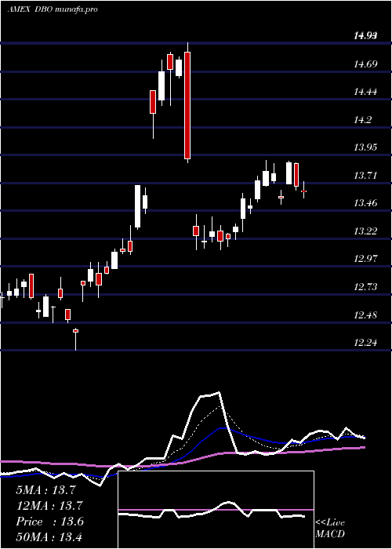Click the '12MA : 13.7' readout
Image resolution: width=392 pixels, height=549 pixels.
click(x=49, y=506)
